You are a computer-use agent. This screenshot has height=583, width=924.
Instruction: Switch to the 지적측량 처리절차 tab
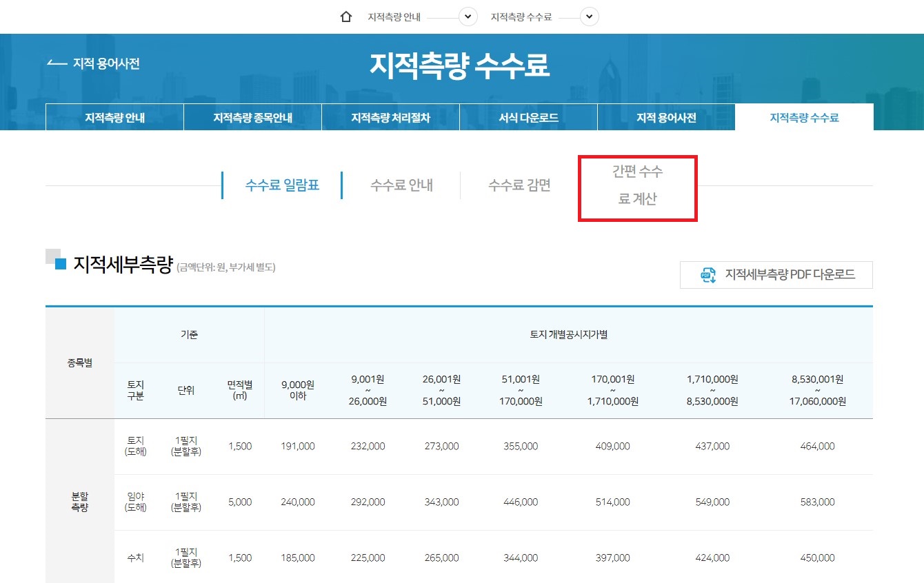point(390,116)
